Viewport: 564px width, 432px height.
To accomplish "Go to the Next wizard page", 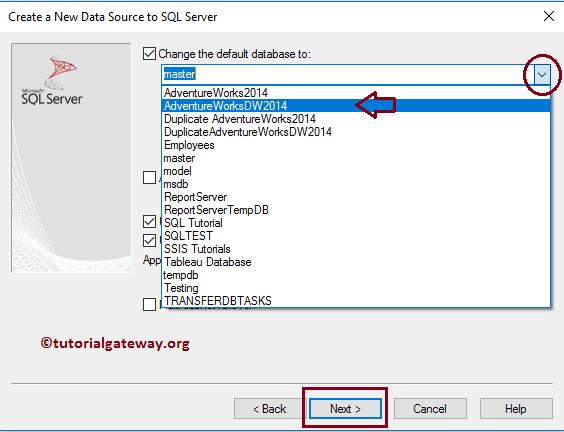I will [x=345, y=408].
